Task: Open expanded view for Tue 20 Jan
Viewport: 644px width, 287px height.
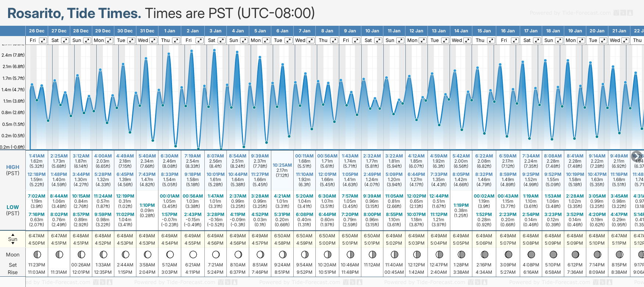Action: (603, 40)
